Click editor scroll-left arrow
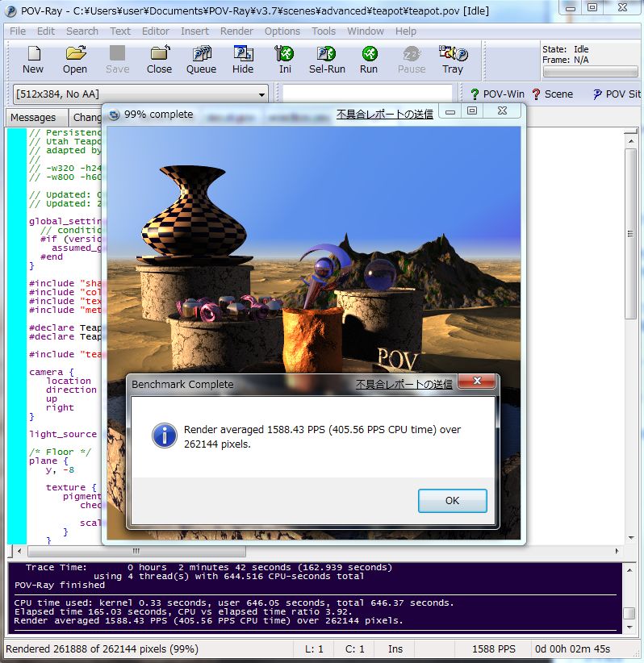Screen dimensions: 644x663 pyautogui.click(x=19, y=551)
